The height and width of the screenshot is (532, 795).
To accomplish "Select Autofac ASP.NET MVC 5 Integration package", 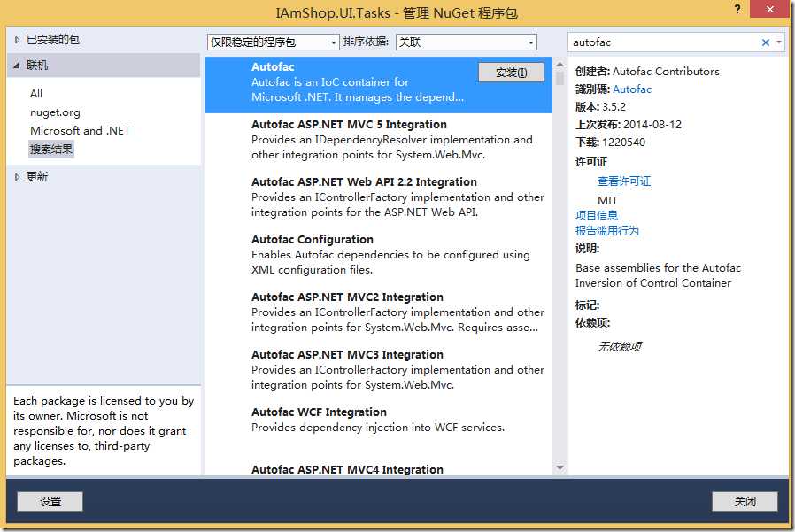I will 378,140.
